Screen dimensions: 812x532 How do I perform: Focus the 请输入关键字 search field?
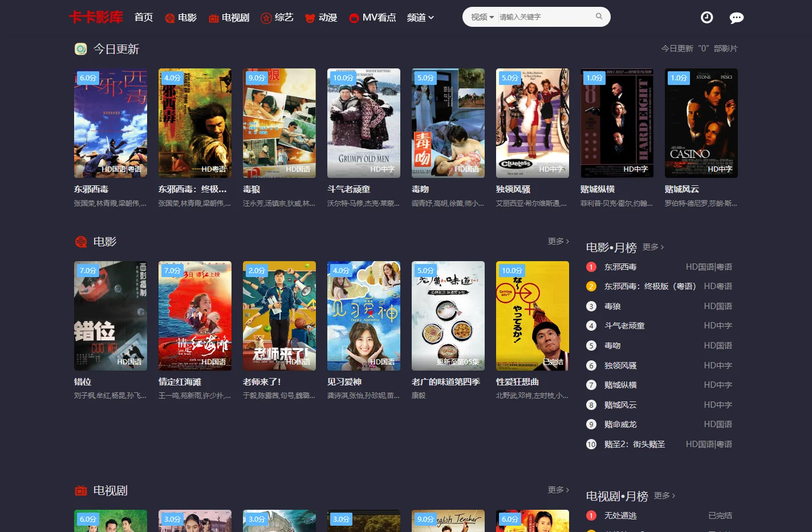coord(545,17)
